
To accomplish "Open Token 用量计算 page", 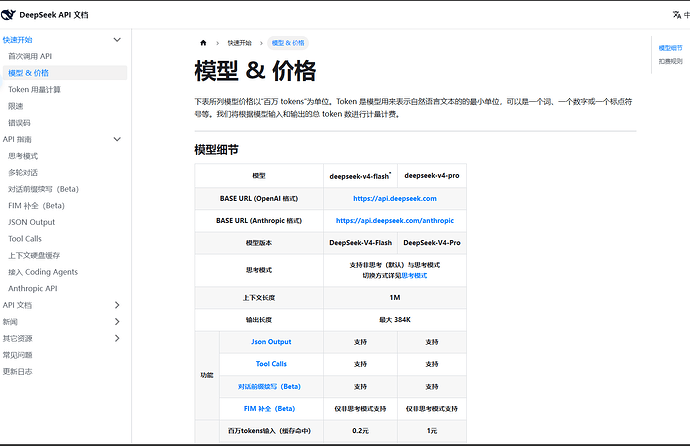I will 34,89.
